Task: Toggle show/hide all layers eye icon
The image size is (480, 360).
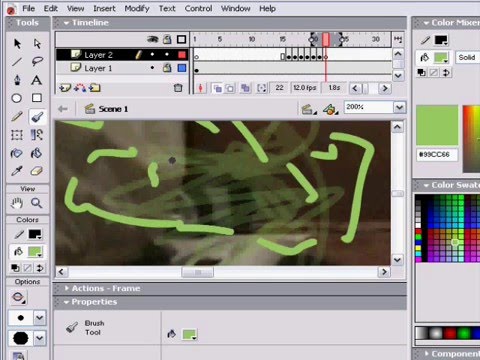Action: point(153,39)
